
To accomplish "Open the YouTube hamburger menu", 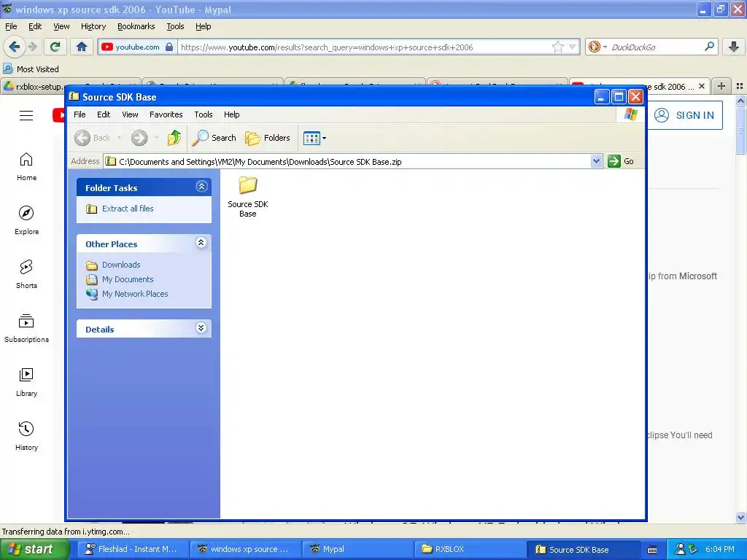I will point(26,115).
